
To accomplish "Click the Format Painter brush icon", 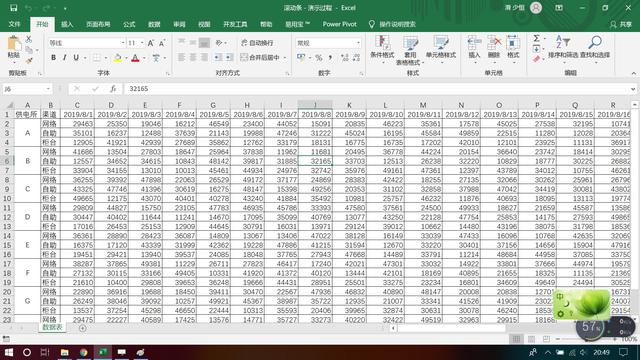I will [29, 60].
